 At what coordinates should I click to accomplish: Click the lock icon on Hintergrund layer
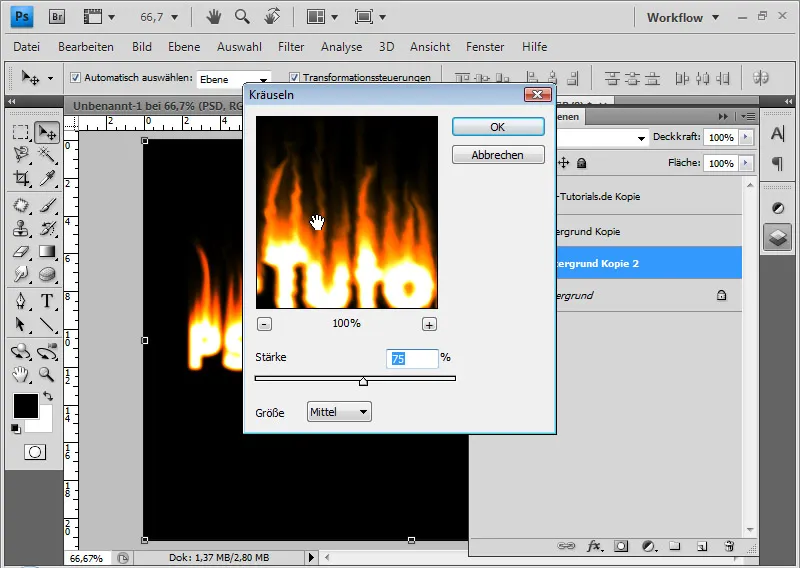click(x=721, y=295)
